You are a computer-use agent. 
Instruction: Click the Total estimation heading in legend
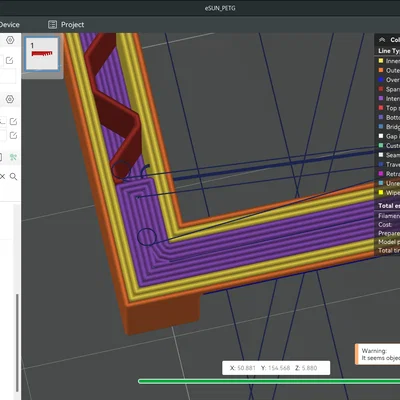(x=389, y=206)
